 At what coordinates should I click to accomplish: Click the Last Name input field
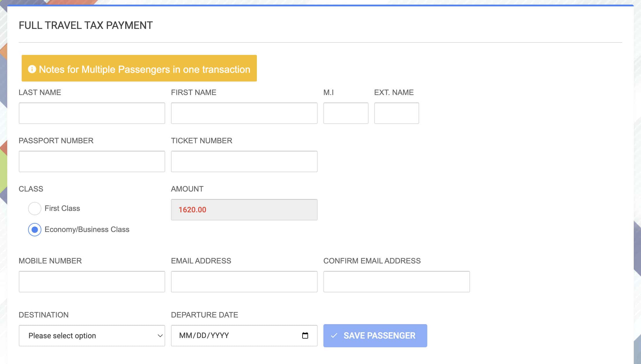pyautogui.click(x=92, y=113)
